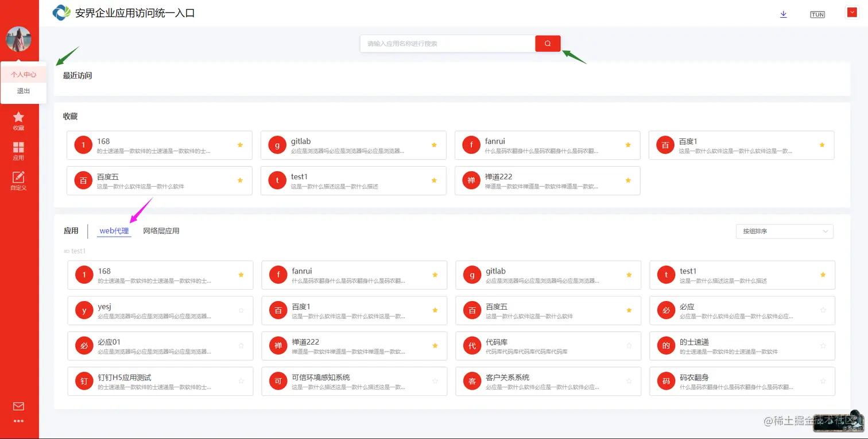The width and height of the screenshot is (868, 439).
Task: Click the 客户关系系统 round icon
Action: pyautogui.click(x=472, y=382)
